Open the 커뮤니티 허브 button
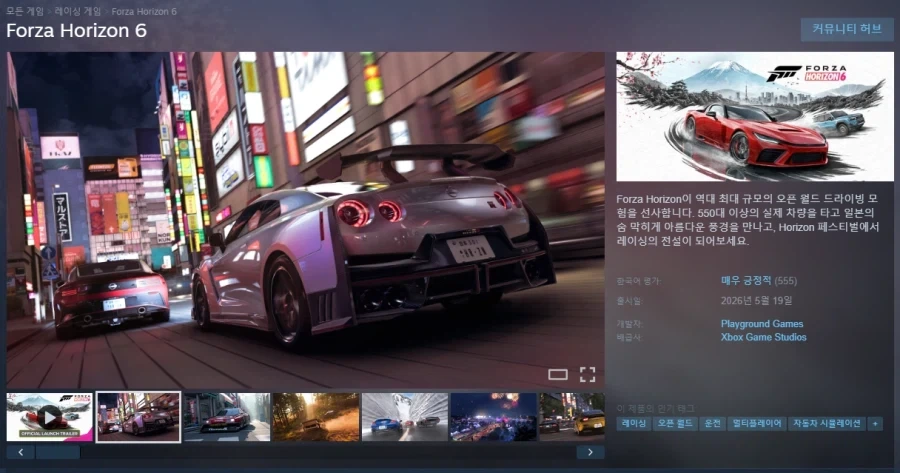The image size is (900, 473). 847,29
